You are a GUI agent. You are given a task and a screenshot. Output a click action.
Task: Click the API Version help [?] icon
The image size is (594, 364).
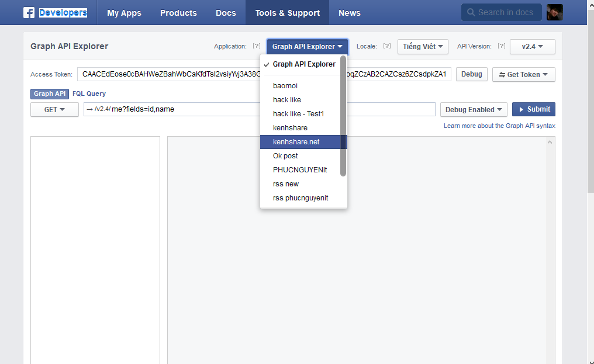pyautogui.click(x=502, y=46)
